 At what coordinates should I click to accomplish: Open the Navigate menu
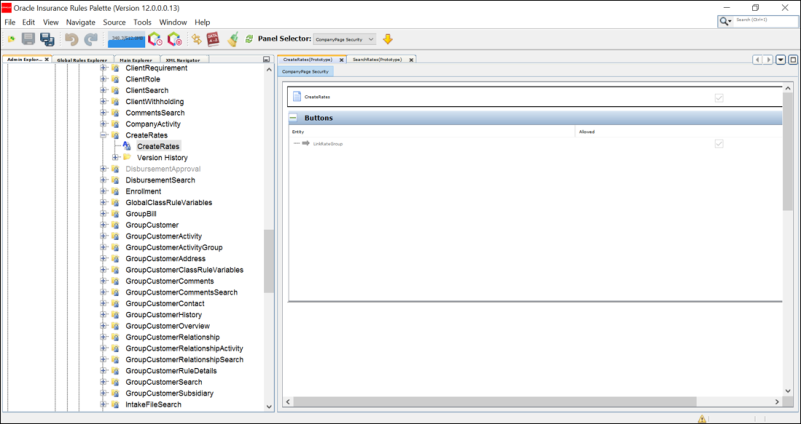pyautogui.click(x=81, y=22)
